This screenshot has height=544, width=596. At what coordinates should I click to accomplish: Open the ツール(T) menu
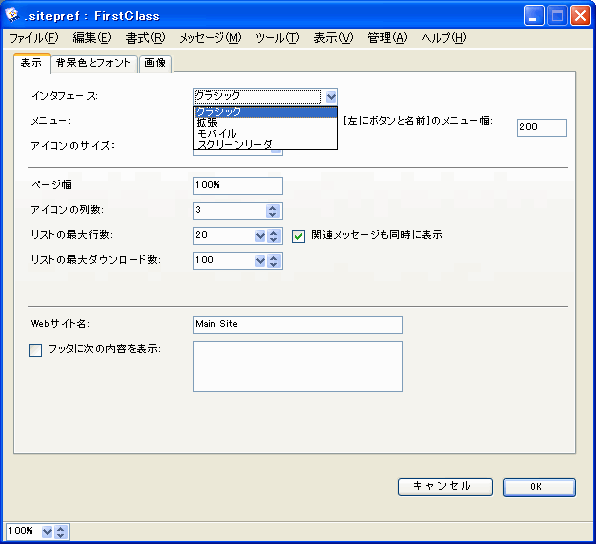coord(277,38)
